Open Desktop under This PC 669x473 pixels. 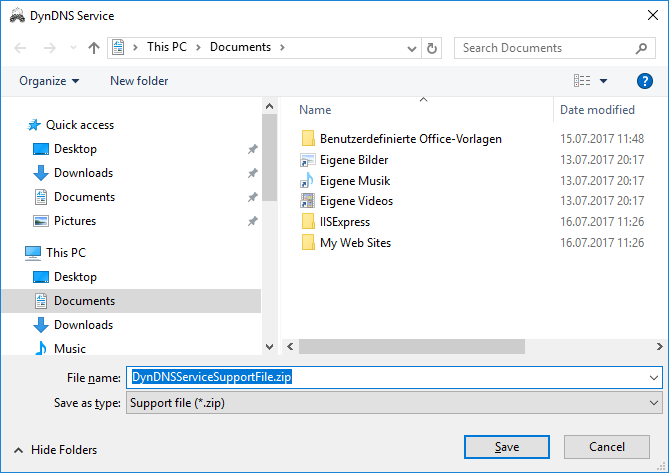[75, 277]
